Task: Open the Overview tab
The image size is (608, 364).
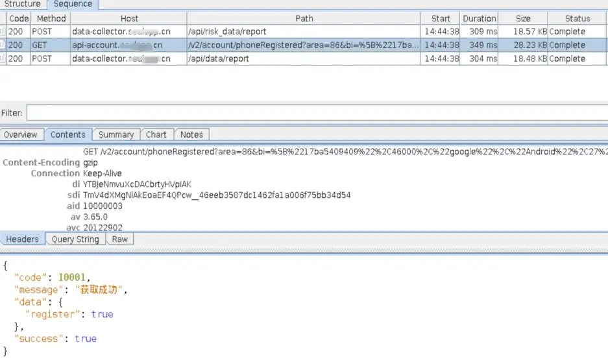Action: pos(21,134)
